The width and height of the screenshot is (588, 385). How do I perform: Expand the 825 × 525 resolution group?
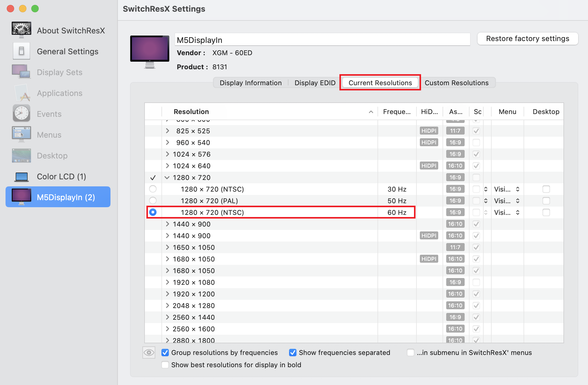click(168, 131)
